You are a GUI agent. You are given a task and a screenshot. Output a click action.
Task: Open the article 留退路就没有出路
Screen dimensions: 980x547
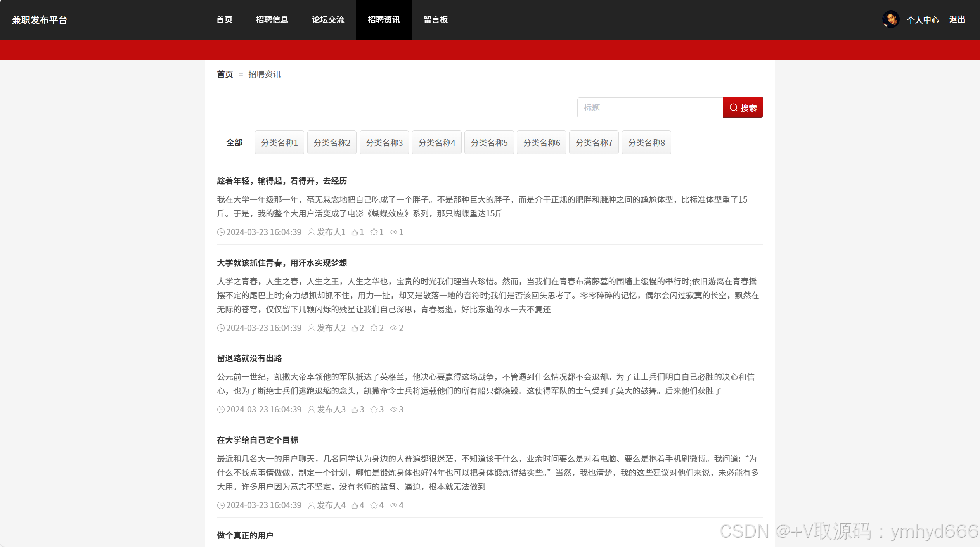pos(249,358)
